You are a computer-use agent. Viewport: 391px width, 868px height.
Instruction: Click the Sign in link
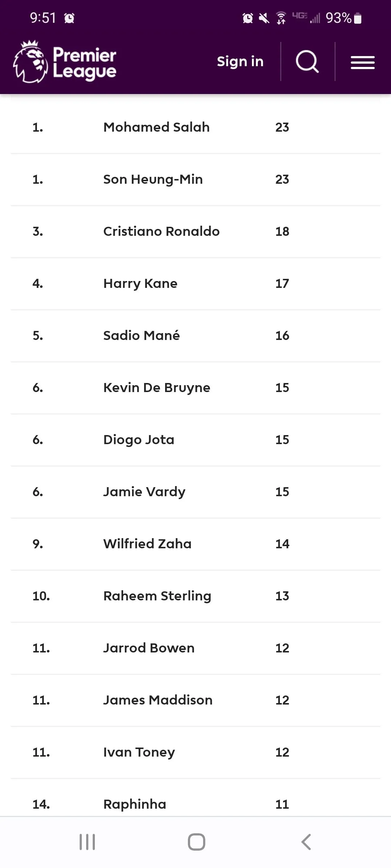point(240,61)
